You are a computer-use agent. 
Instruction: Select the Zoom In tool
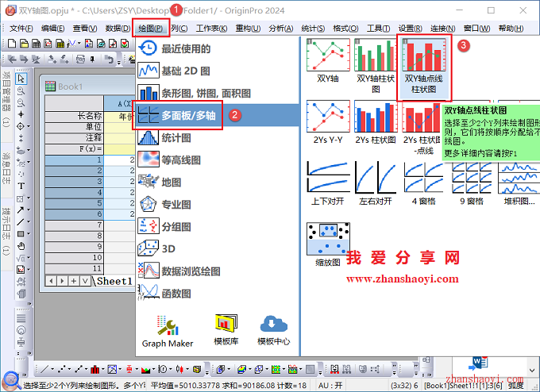coord(21,91)
